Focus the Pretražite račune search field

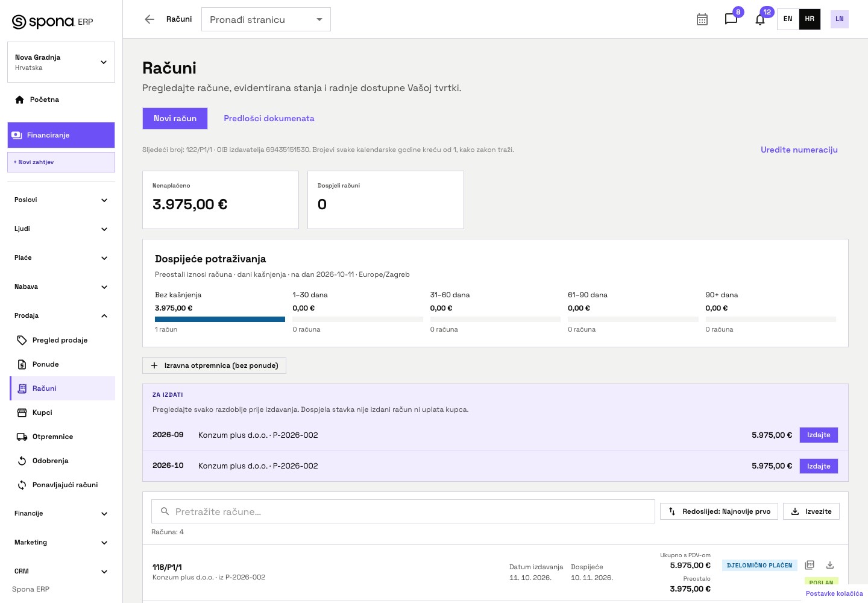[x=403, y=511]
